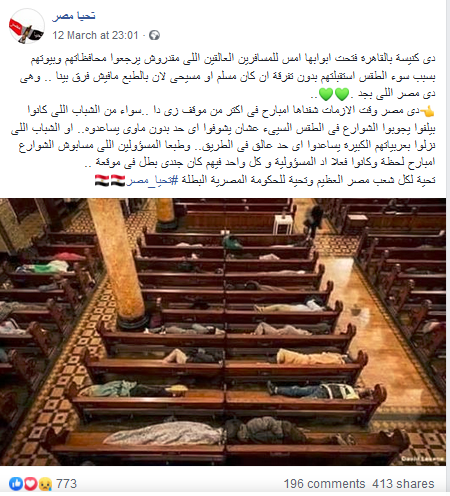
Task: Click the right green heart emoji
Action: pyautogui.click(x=342, y=94)
